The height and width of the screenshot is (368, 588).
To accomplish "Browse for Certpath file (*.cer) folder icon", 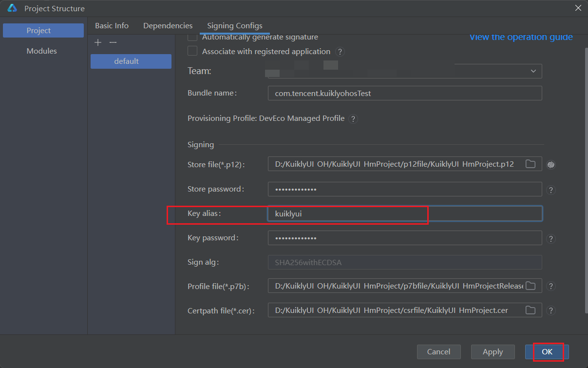I will 531,310.
